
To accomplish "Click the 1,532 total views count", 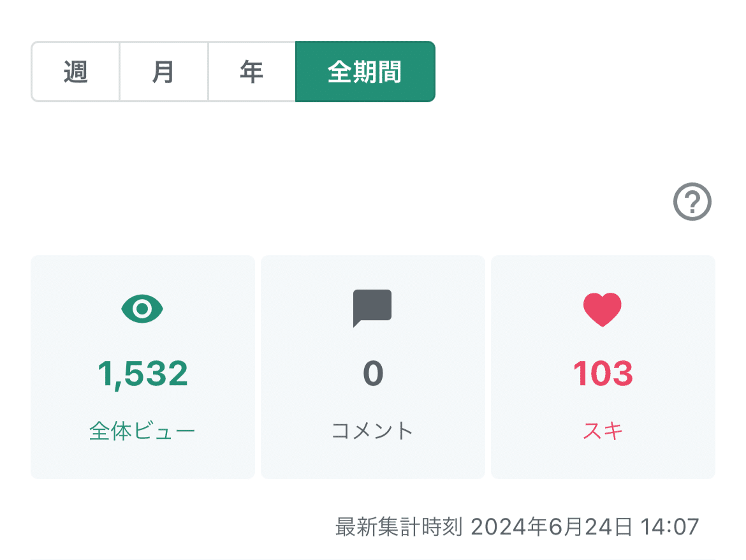I will tap(143, 374).
